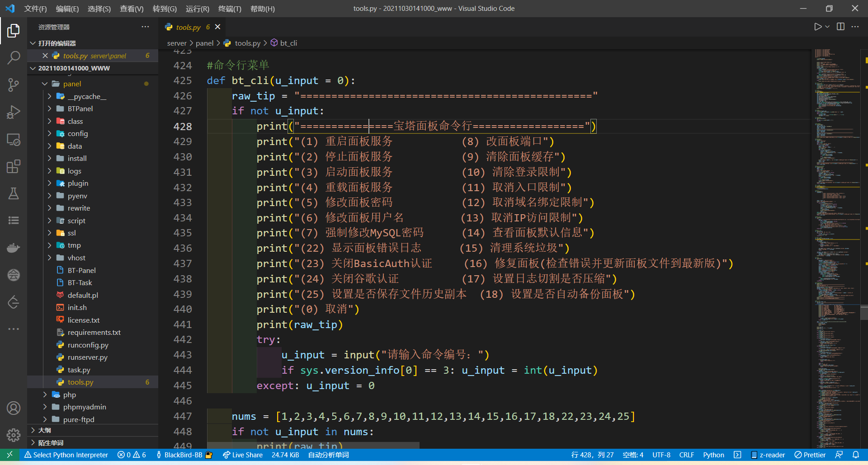Viewport: 868px width, 465px height.
Task: Open the Manage gear settings icon
Action: click(14, 435)
